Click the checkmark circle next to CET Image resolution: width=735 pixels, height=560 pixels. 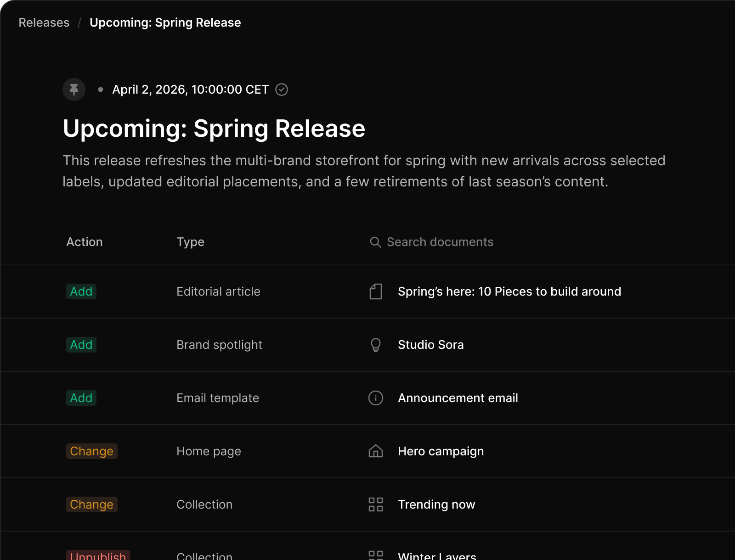pos(282,90)
